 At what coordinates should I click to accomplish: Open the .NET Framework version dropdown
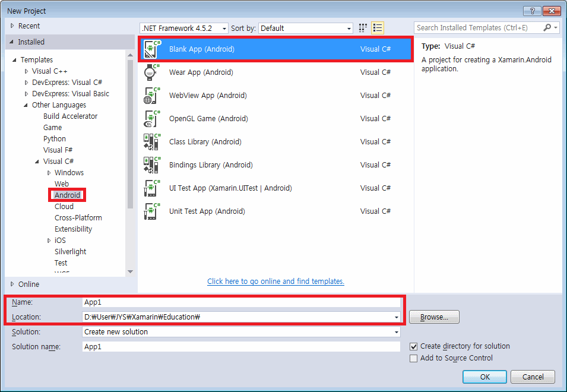[x=184, y=28]
